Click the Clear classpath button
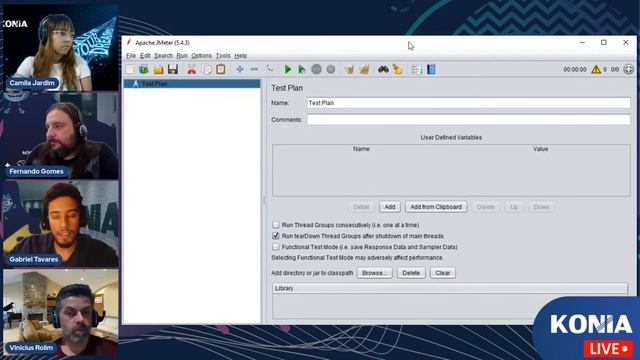640x360 pixels. point(442,273)
